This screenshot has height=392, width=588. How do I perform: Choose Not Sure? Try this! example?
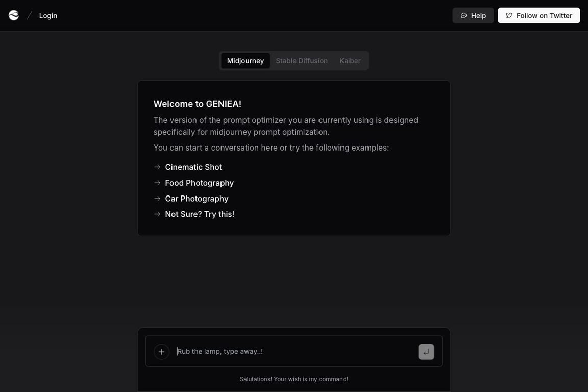[200, 214]
